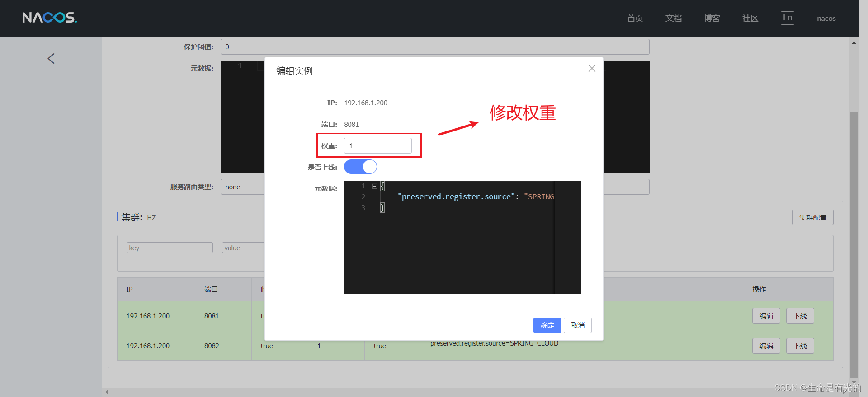Collapse the JSON fold marker in metadata editor
Screen dimensions: 868x397
point(374,186)
